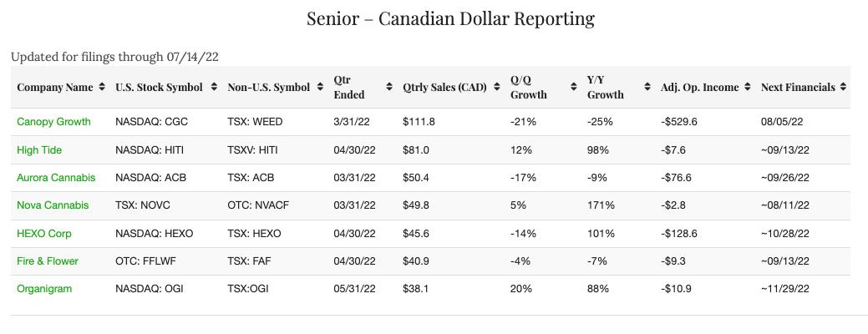
Task: Click the Company Name column header
Action: pos(55,87)
